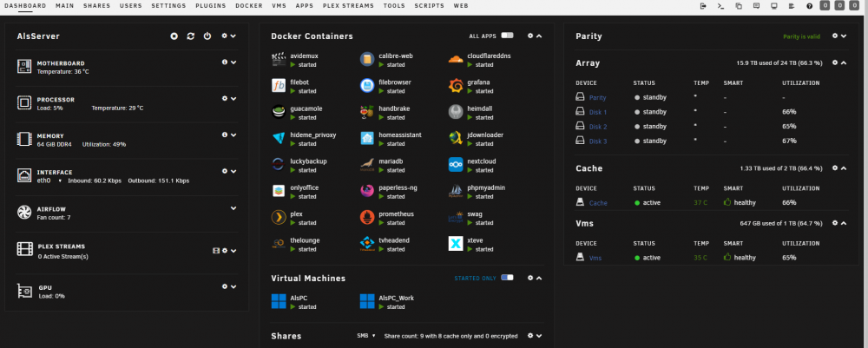Open the Disk 1 device link
868x348 pixels.
tap(598, 112)
